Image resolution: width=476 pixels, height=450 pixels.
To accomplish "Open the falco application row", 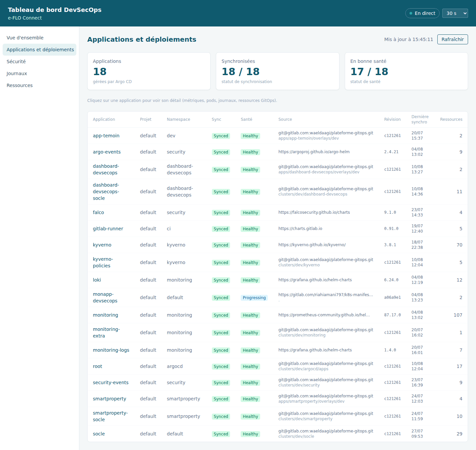I will (278, 212).
